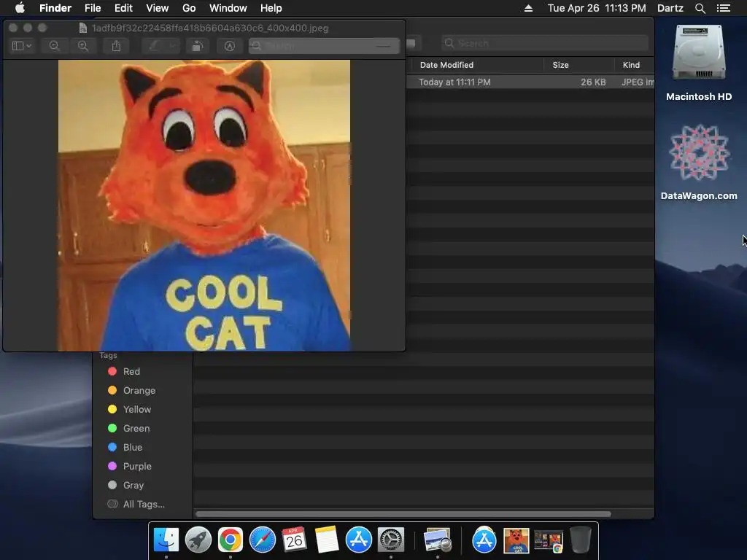Select the file row modified Today at 11:11 PM
This screenshot has width=747, height=560.
pos(530,82)
